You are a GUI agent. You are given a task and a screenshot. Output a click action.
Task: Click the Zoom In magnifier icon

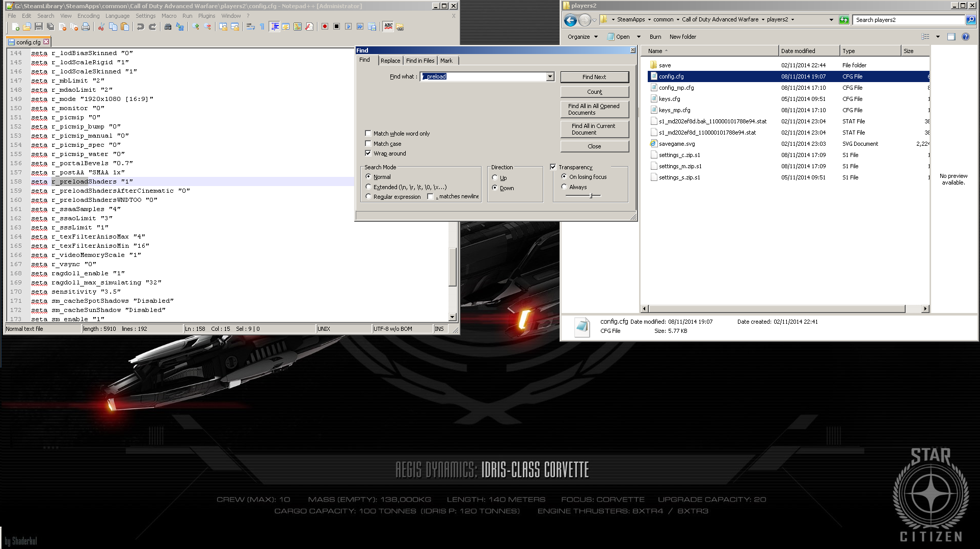[x=196, y=27]
